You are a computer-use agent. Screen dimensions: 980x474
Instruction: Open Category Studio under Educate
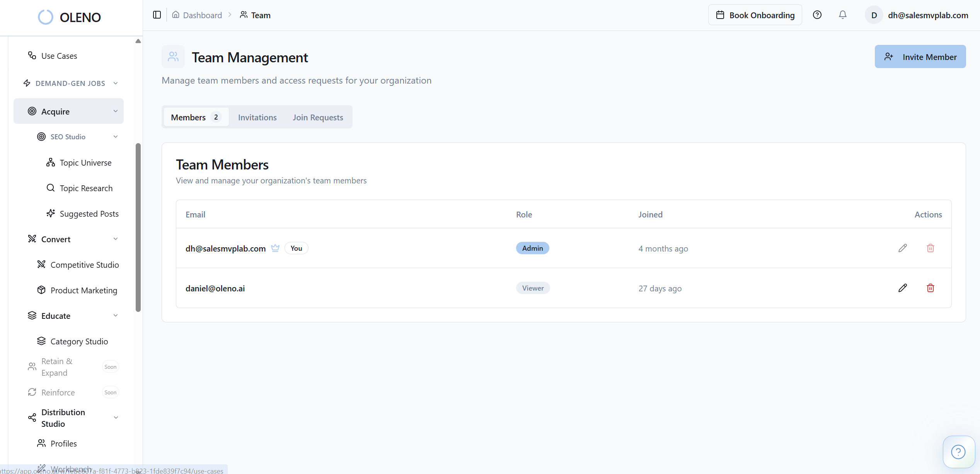(79, 341)
